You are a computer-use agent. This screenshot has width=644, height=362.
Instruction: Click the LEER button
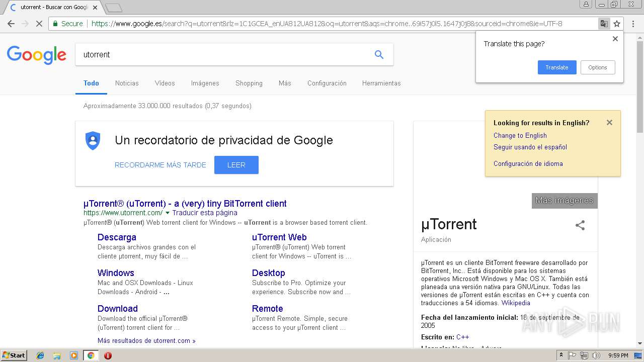(236, 165)
